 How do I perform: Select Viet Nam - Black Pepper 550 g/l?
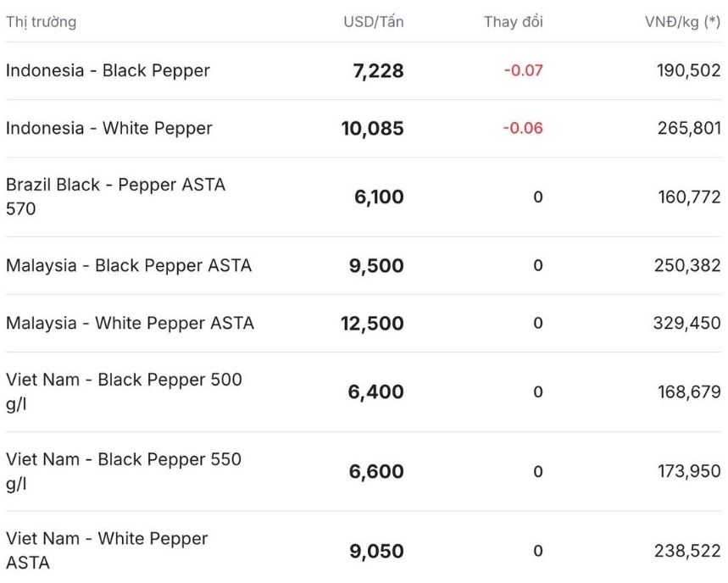tap(124, 471)
